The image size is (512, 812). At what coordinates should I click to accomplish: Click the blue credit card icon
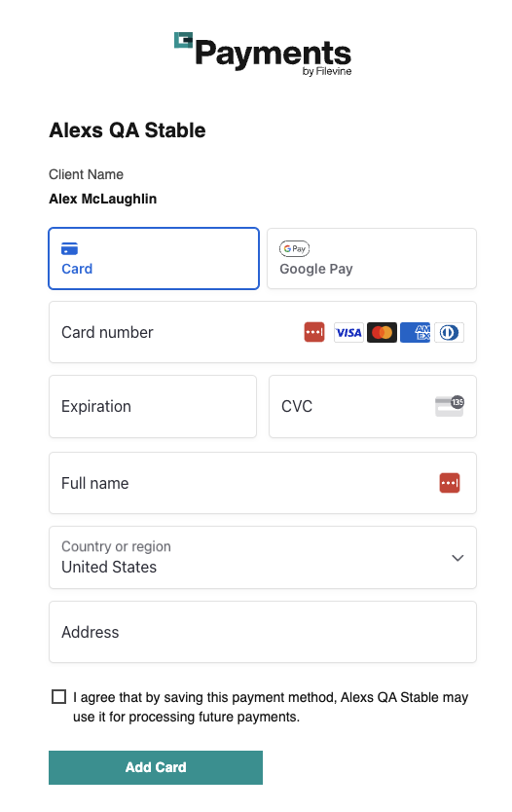coord(69,249)
